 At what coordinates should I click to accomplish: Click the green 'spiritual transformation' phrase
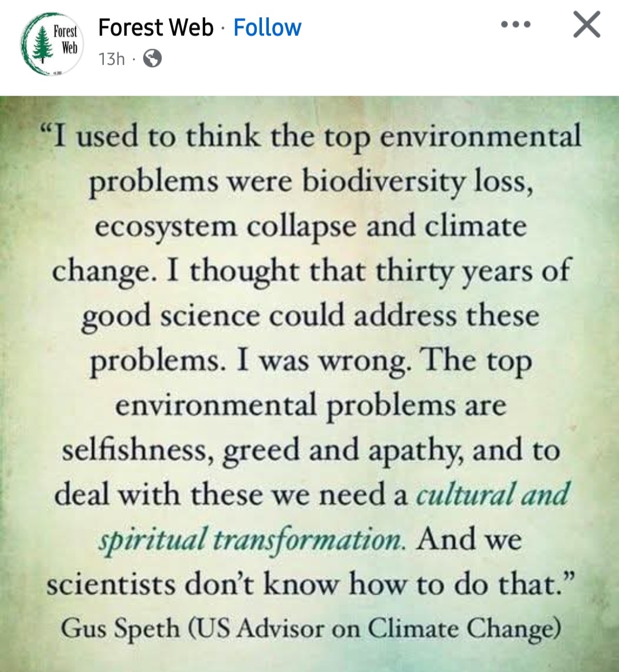point(251,539)
